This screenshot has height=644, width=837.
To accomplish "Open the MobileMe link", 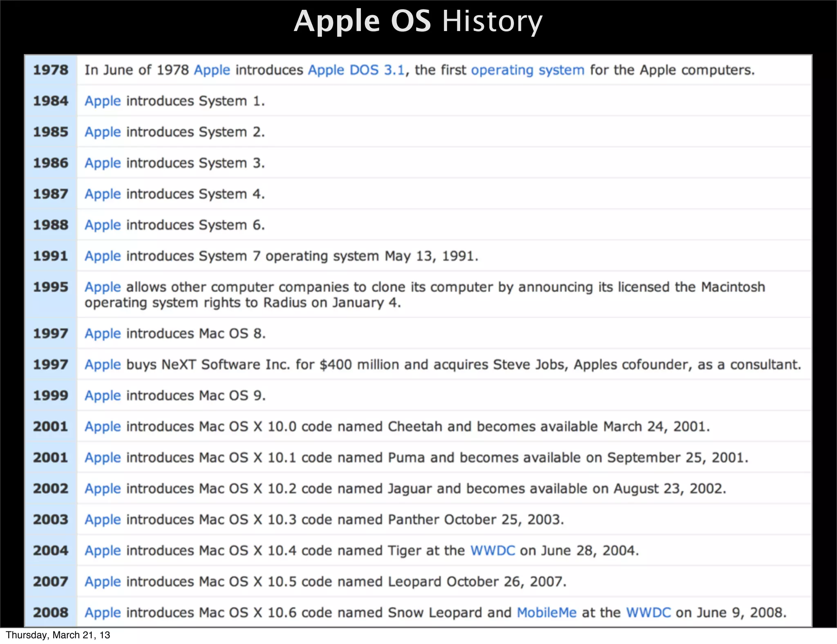I will 546,613.
